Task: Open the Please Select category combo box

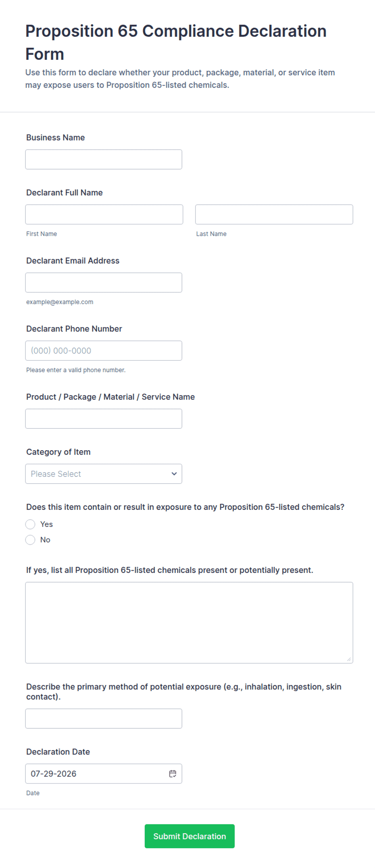Action: [x=104, y=474]
